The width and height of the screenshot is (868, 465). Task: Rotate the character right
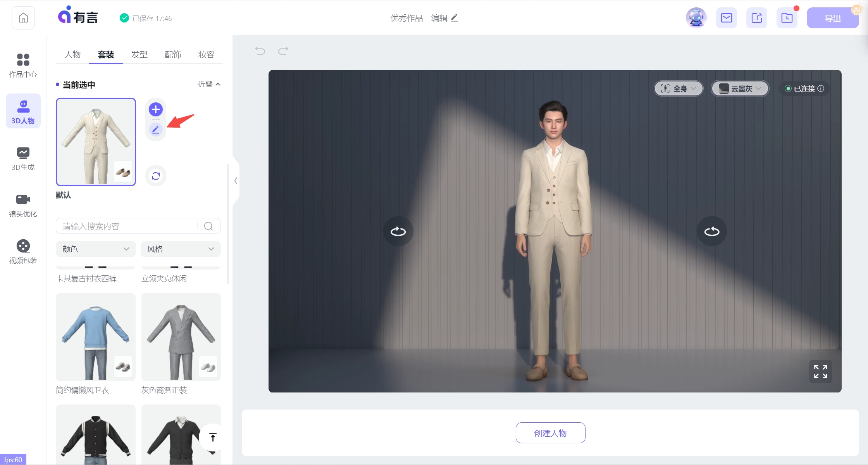tap(712, 232)
